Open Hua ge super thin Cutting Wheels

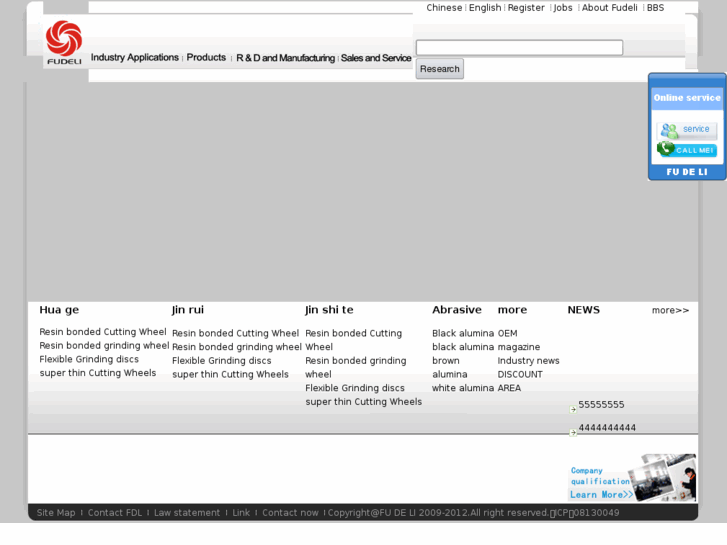(x=97, y=373)
